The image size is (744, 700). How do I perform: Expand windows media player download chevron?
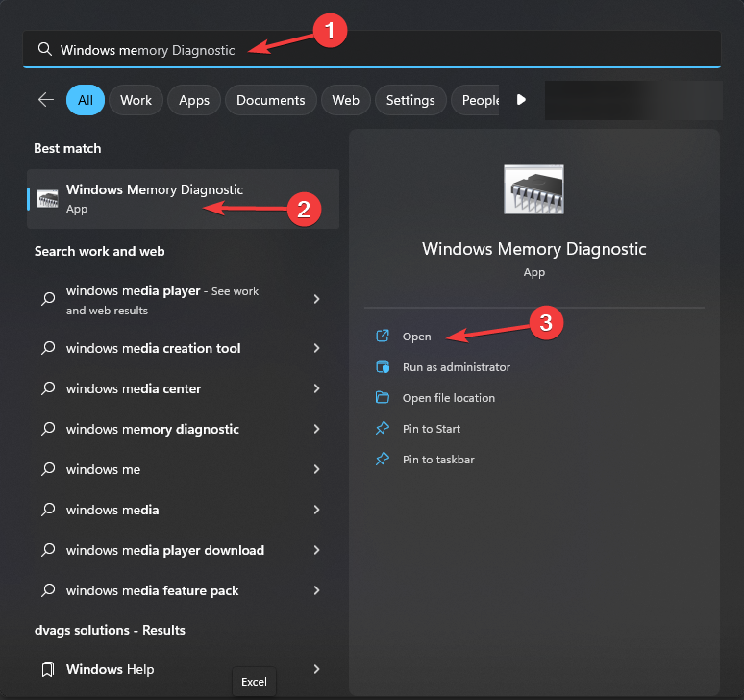[316, 550]
